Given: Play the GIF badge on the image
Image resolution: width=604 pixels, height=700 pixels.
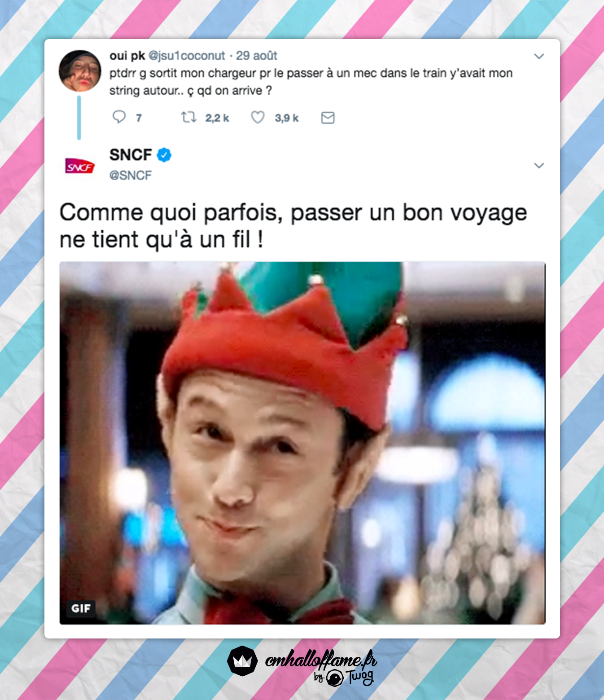Looking at the screenshot, I should pos(81,608).
